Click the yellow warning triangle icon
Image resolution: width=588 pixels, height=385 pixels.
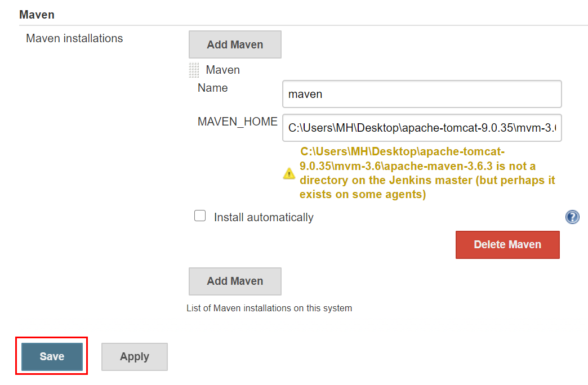point(289,173)
